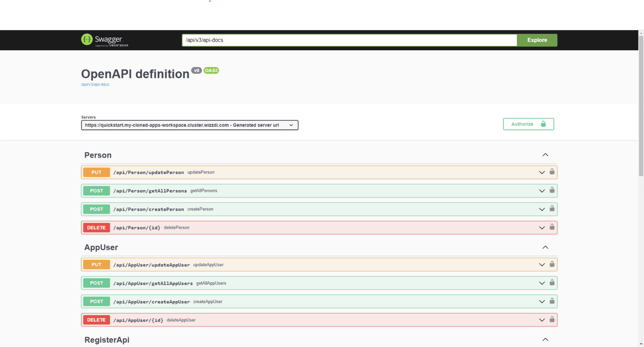Click the Swagger logo icon
Image resolution: width=644 pixels, height=347 pixels.
click(87, 40)
